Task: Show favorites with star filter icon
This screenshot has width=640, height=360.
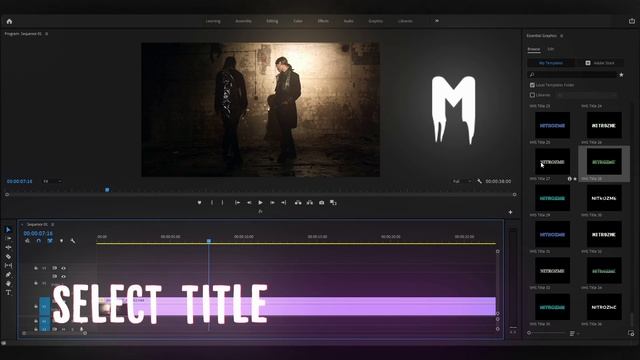Action: click(x=621, y=75)
